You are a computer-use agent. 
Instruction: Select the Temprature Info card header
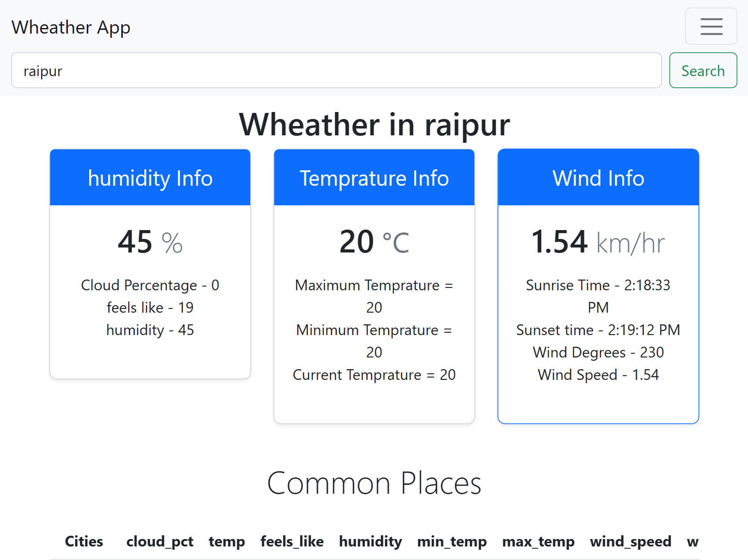coord(374,178)
